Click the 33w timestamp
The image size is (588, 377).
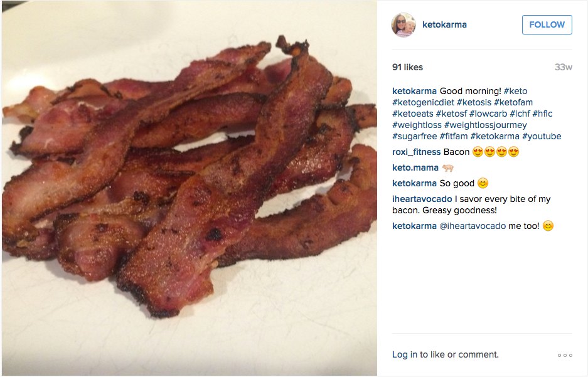562,66
